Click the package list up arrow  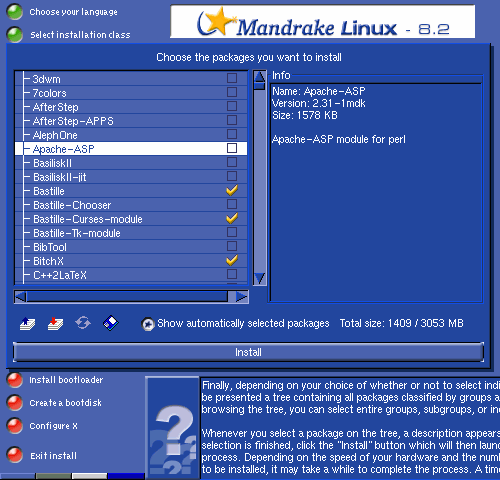pyautogui.click(x=260, y=77)
